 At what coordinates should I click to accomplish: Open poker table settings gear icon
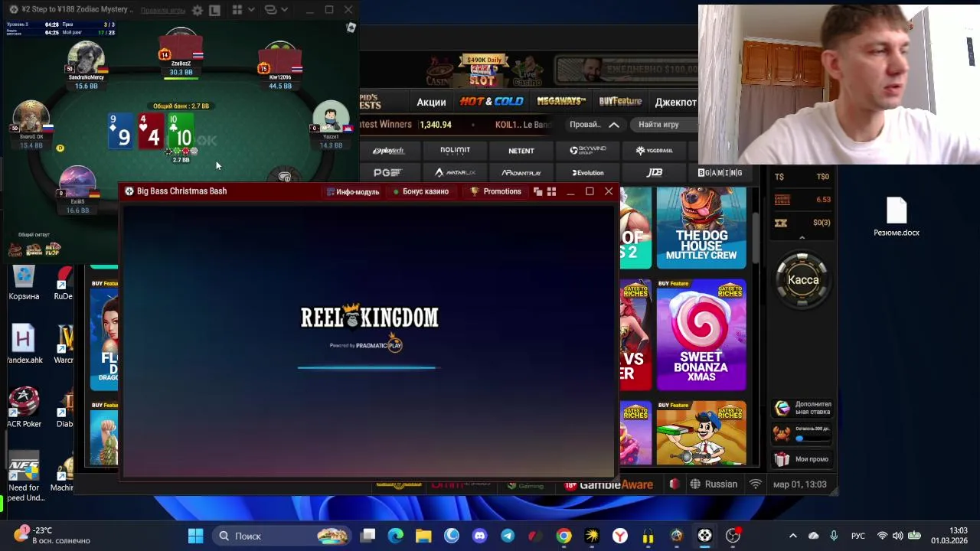[198, 10]
